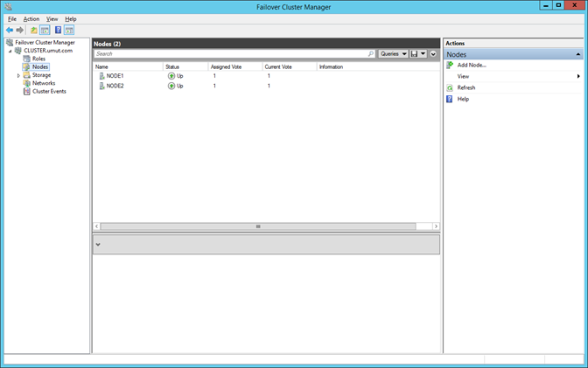Collapse the CLUSTER.umut.com tree node
Screen dimensions: 588x368
pyautogui.click(x=10, y=51)
